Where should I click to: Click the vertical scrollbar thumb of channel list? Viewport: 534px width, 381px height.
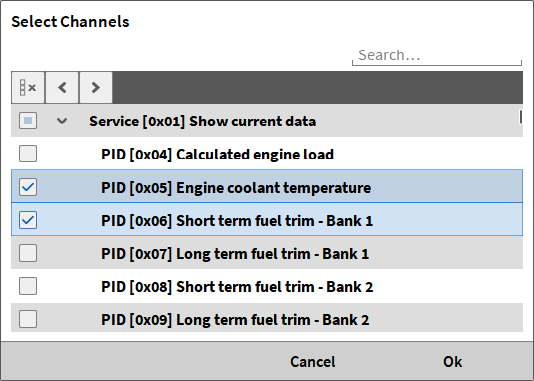click(x=520, y=116)
